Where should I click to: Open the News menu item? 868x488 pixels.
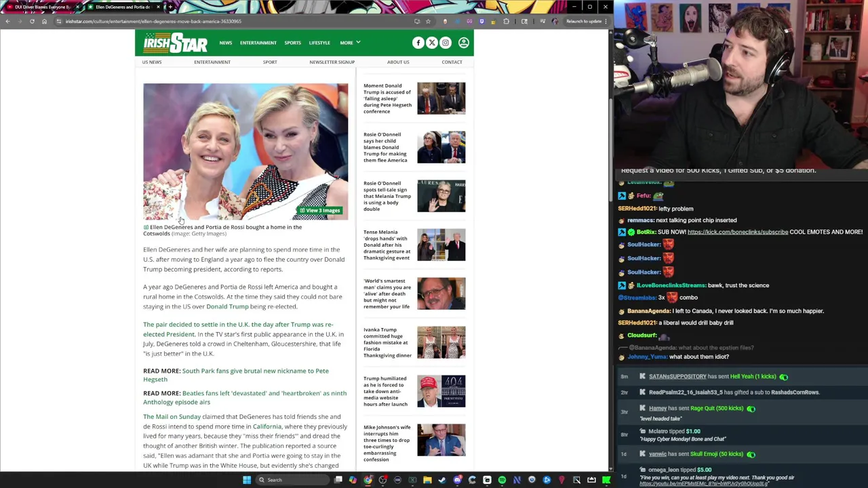(226, 43)
